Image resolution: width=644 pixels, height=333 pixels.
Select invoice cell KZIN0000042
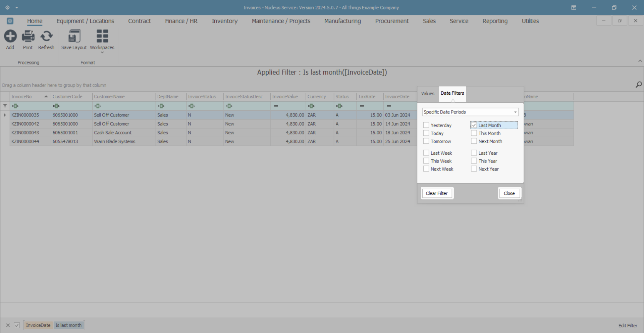click(x=30, y=124)
